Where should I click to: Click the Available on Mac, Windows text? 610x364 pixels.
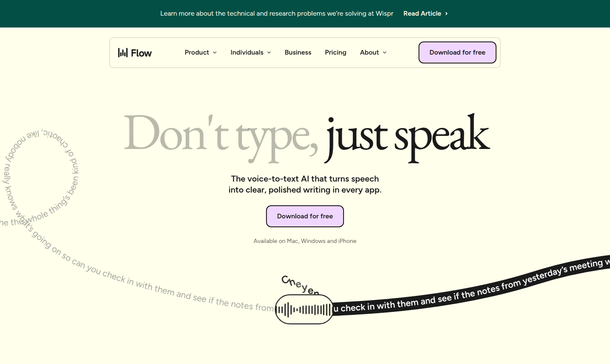pos(305,241)
